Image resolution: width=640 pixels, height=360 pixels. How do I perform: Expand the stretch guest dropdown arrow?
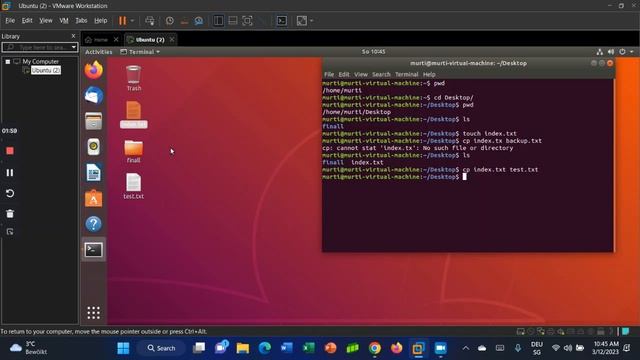pyautogui.click(x=311, y=21)
